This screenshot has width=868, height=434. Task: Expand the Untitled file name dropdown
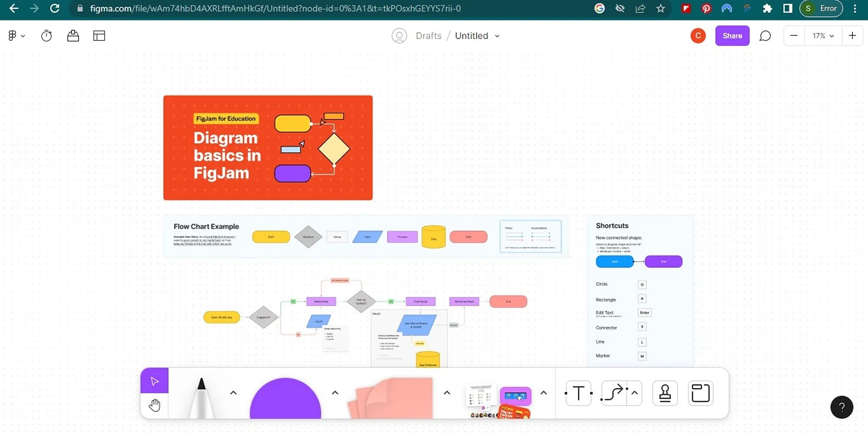pyautogui.click(x=497, y=36)
